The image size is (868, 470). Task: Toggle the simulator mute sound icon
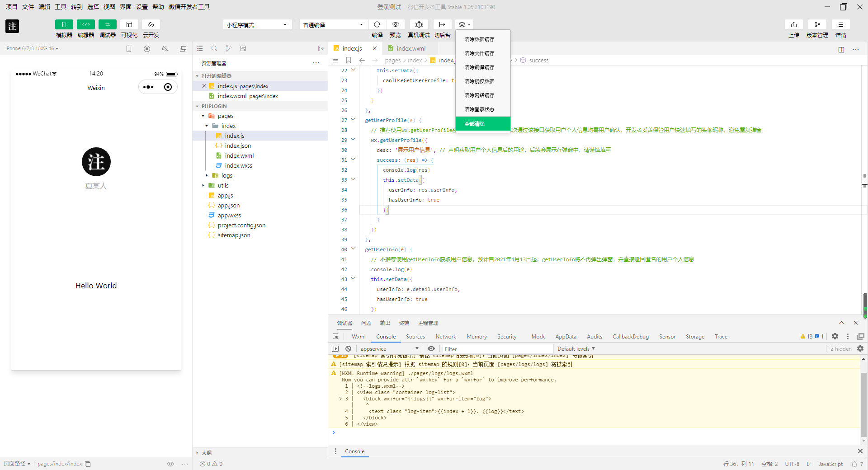(x=165, y=49)
